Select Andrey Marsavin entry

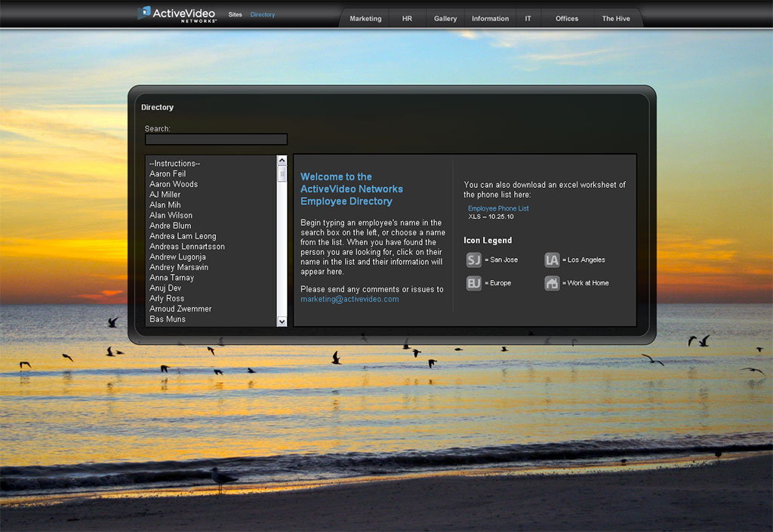tap(211, 266)
